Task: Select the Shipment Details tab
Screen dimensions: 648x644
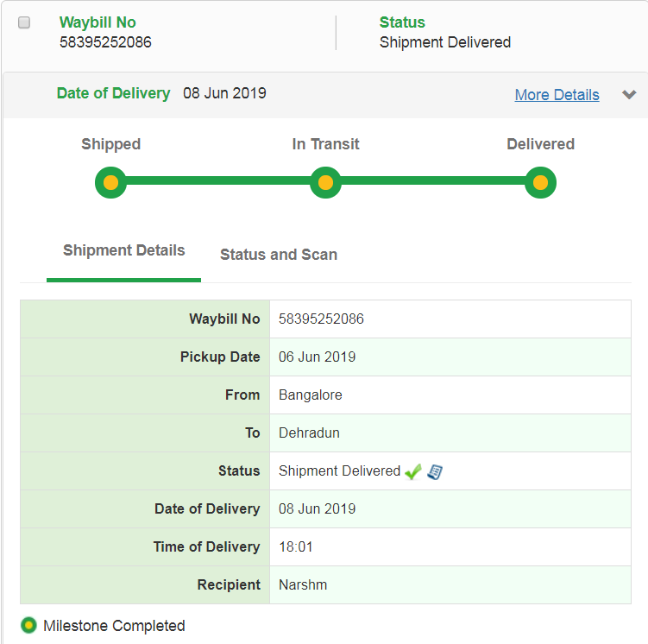Action: pos(124,250)
